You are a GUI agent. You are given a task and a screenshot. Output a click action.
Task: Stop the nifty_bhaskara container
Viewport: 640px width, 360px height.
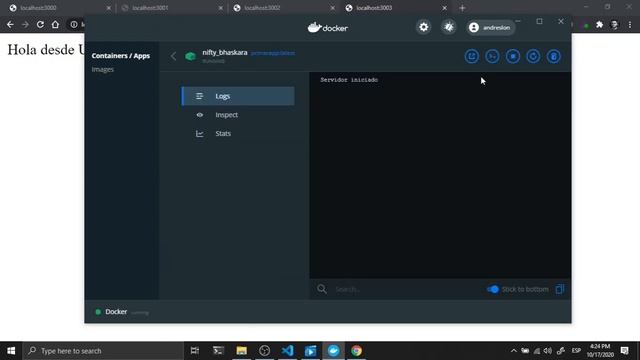click(513, 56)
